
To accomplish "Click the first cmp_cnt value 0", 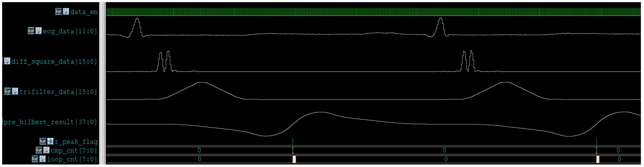I will pos(199,150).
